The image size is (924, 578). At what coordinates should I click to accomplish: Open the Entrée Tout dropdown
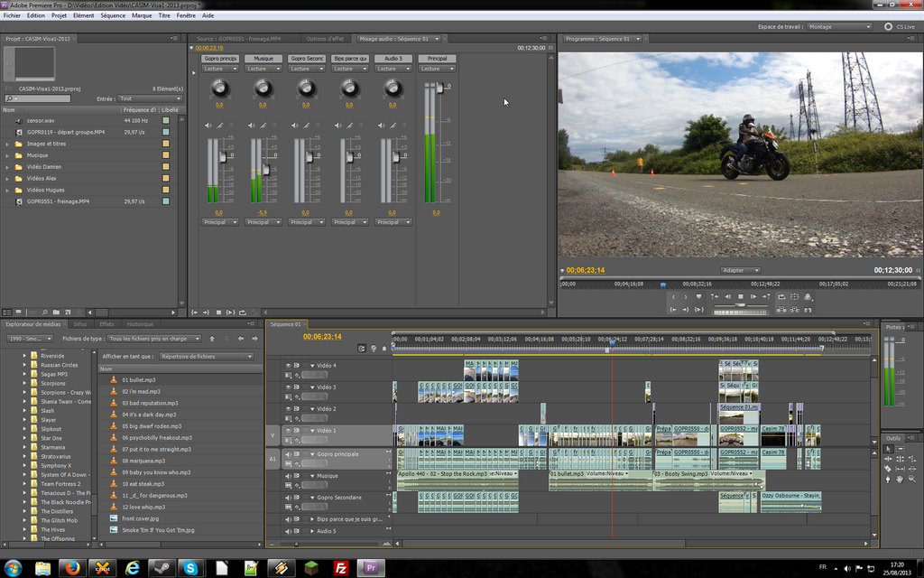coord(150,98)
